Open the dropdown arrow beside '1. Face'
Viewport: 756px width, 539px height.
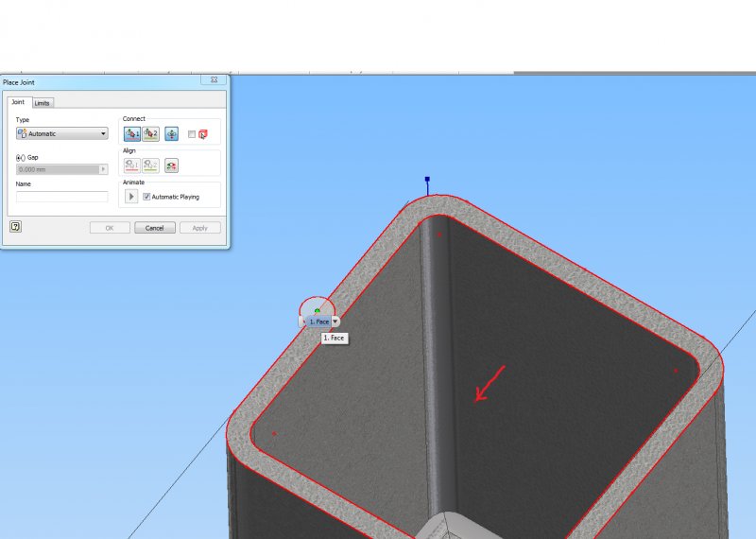pyautogui.click(x=335, y=322)
